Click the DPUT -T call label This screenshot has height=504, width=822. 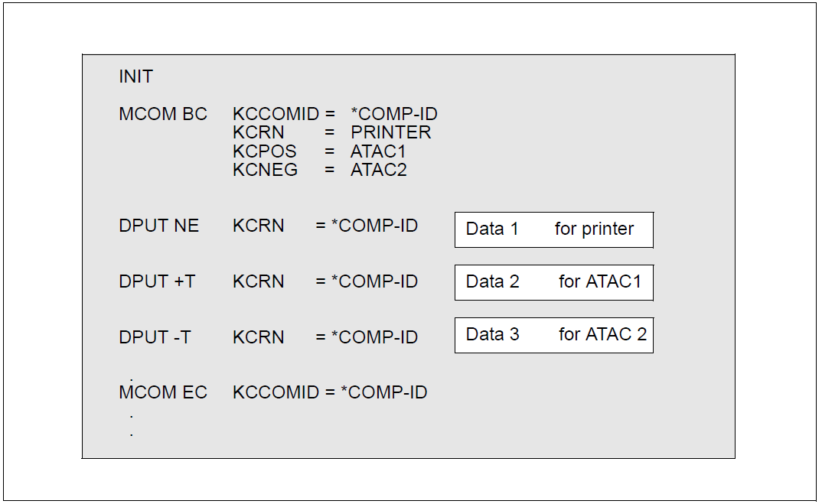pos(155,337)
